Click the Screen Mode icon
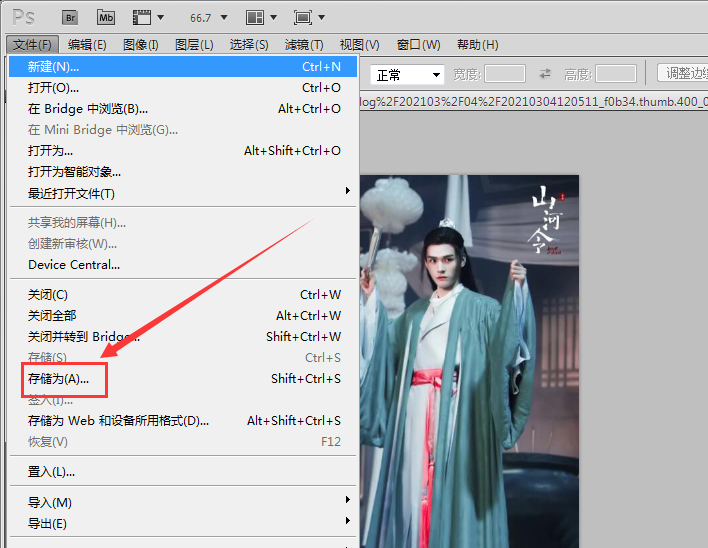This screenshot has height=548, width=708. tap(303, 18)
